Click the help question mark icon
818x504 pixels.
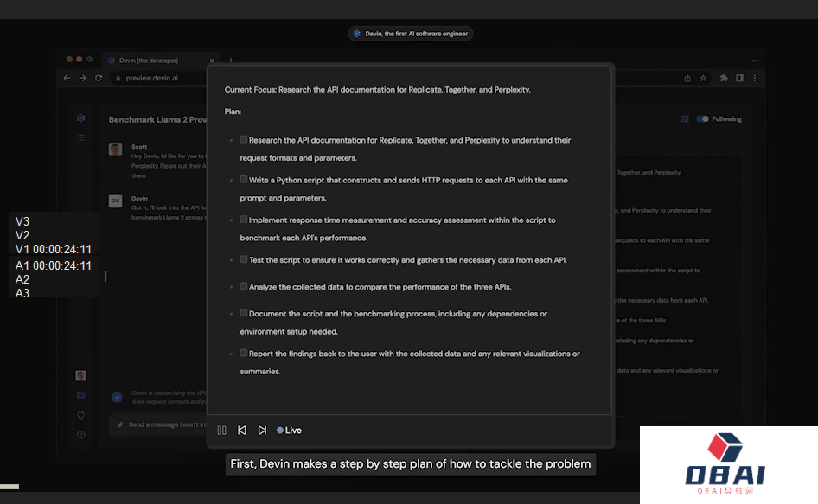[80, 435]
